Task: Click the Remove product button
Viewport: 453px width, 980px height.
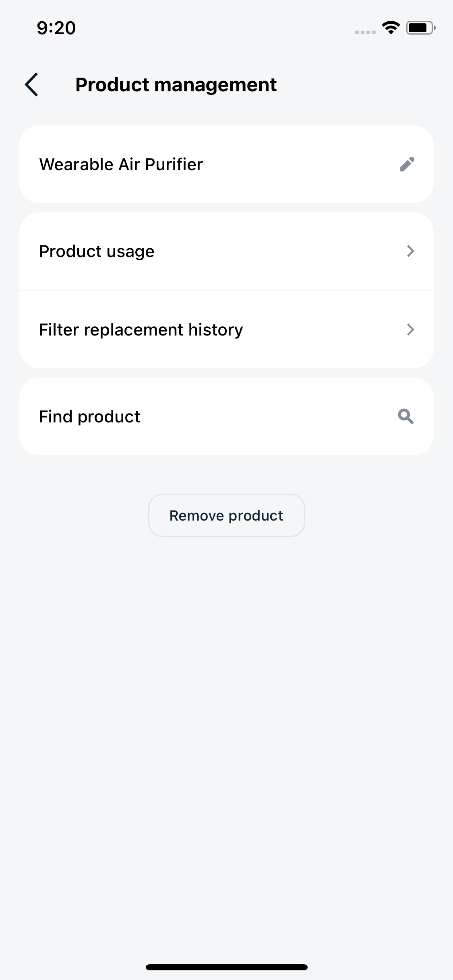Action: [x=226, y=515]
